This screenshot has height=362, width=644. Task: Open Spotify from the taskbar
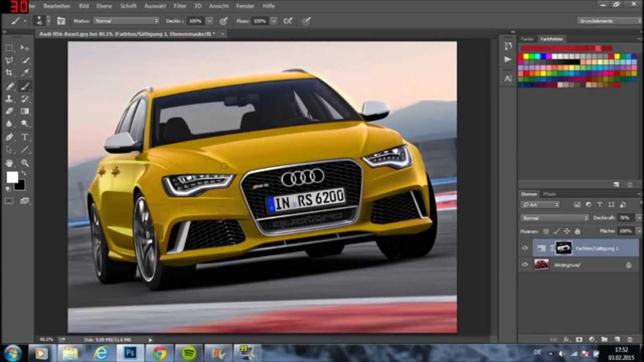188,353
